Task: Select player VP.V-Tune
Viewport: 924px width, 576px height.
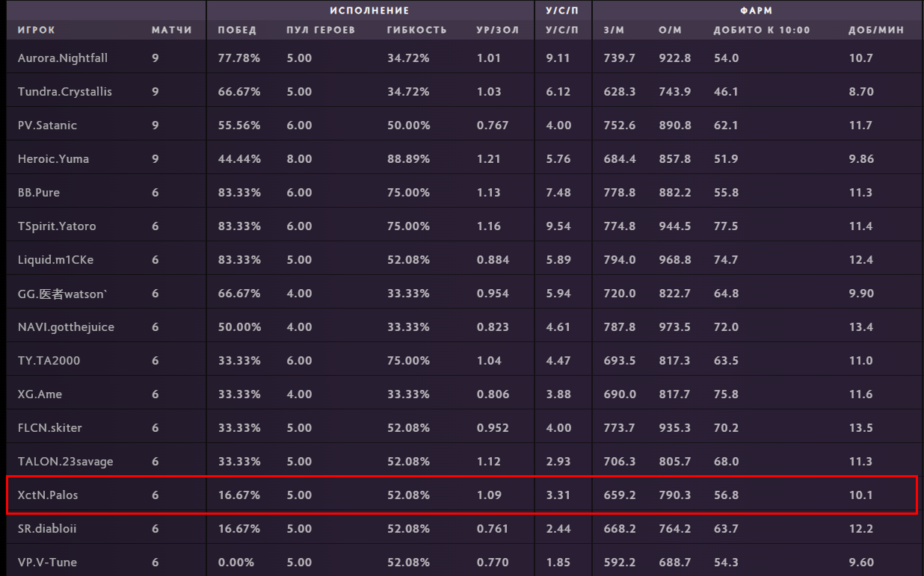Action: (x=47, y=562)
